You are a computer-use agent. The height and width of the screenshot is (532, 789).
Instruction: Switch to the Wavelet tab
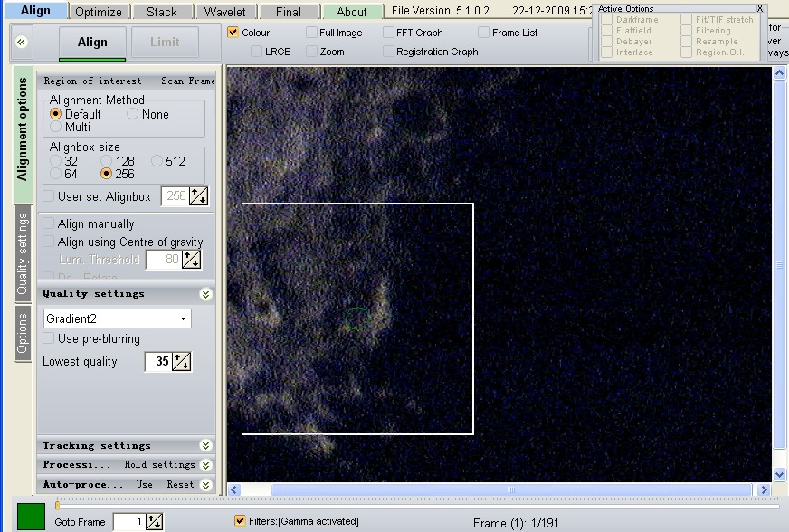[224, 12]
